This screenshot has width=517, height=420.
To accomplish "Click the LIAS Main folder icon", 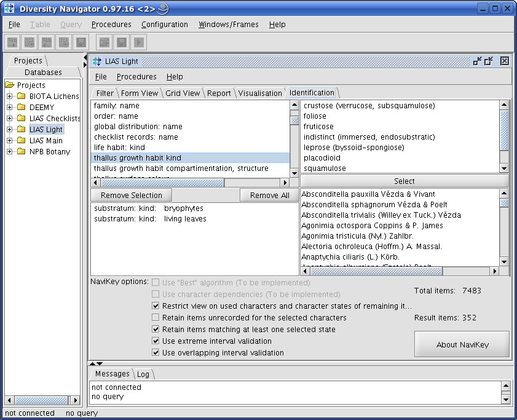I will coord(22,140).
